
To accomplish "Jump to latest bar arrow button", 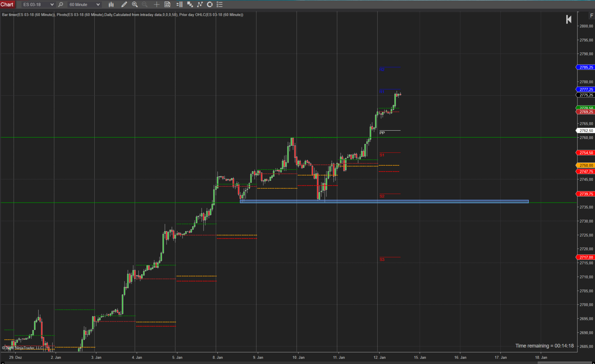I will (x=569, y=20).
